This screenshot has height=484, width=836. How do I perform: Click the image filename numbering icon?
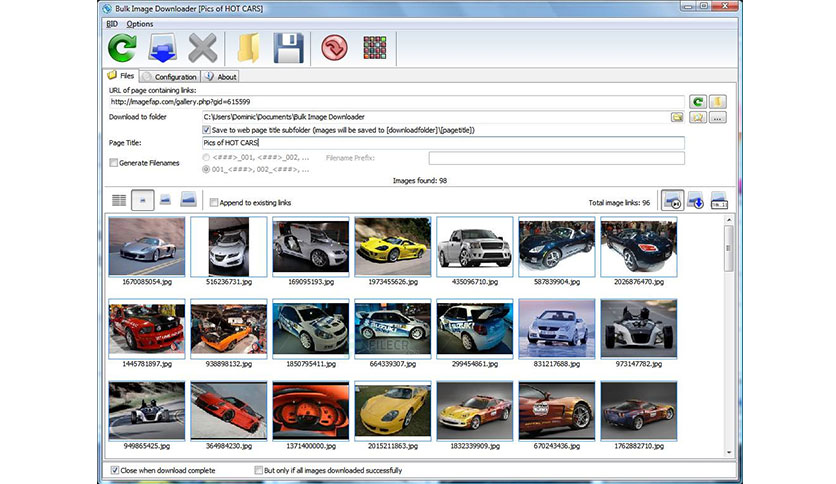[719, 200]
